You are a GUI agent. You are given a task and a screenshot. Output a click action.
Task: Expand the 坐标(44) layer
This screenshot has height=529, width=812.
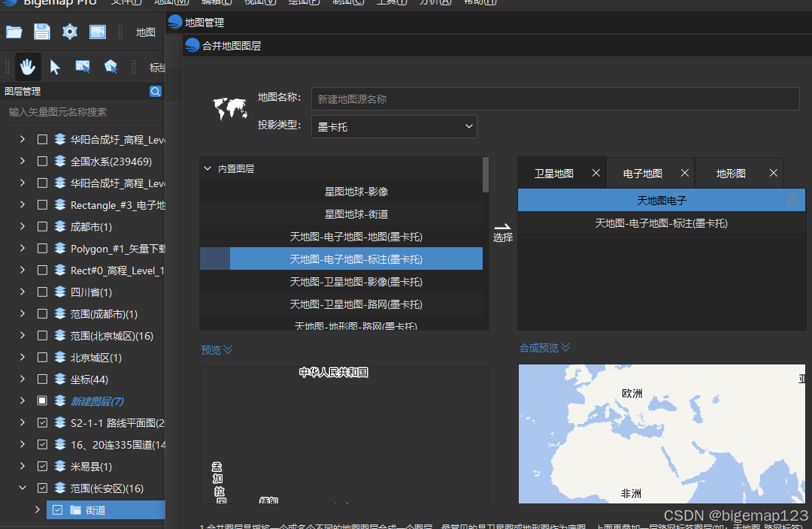23,379
